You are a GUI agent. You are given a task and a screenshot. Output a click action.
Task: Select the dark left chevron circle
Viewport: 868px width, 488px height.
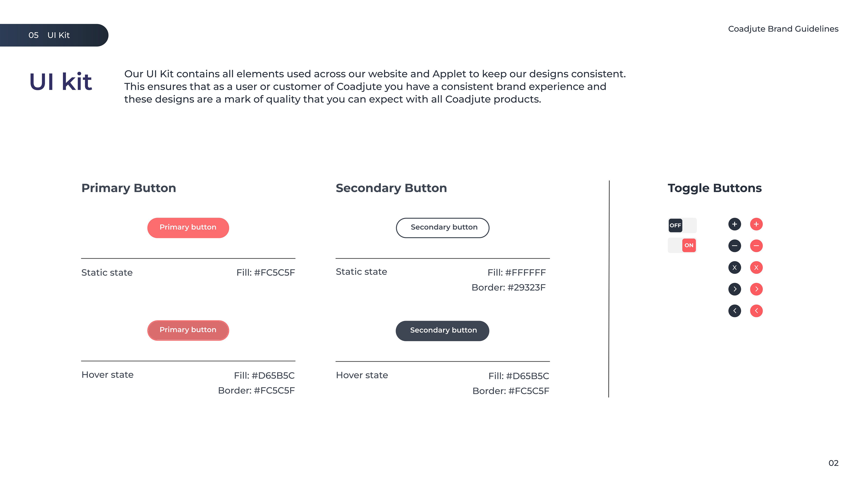[735, 311]
